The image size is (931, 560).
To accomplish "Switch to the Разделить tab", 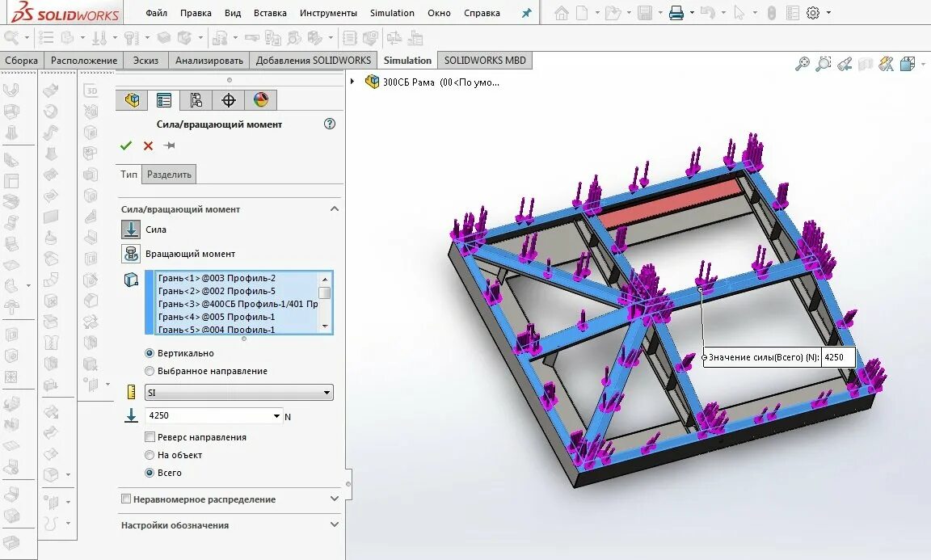I will [169, 175].
